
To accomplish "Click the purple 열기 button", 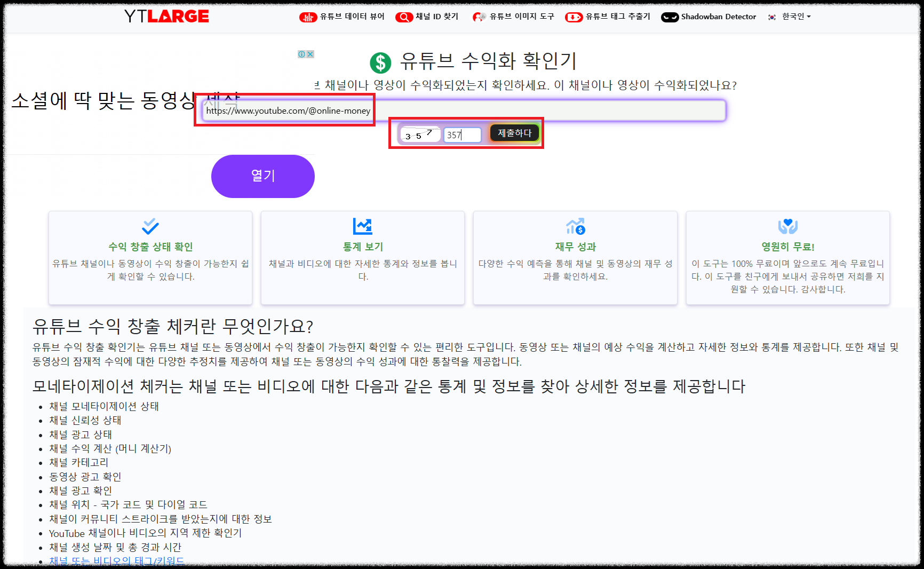I will [263, 176].
